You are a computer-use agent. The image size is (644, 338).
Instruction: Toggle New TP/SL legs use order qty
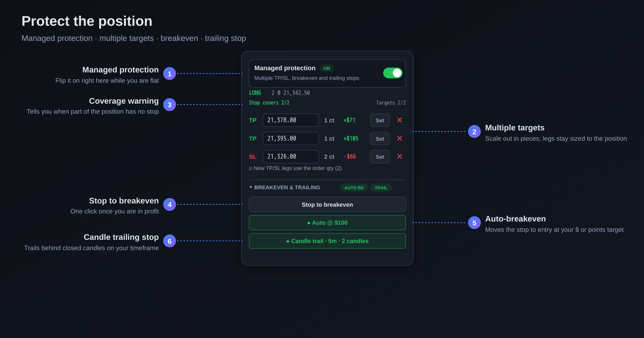pos(251,168)
